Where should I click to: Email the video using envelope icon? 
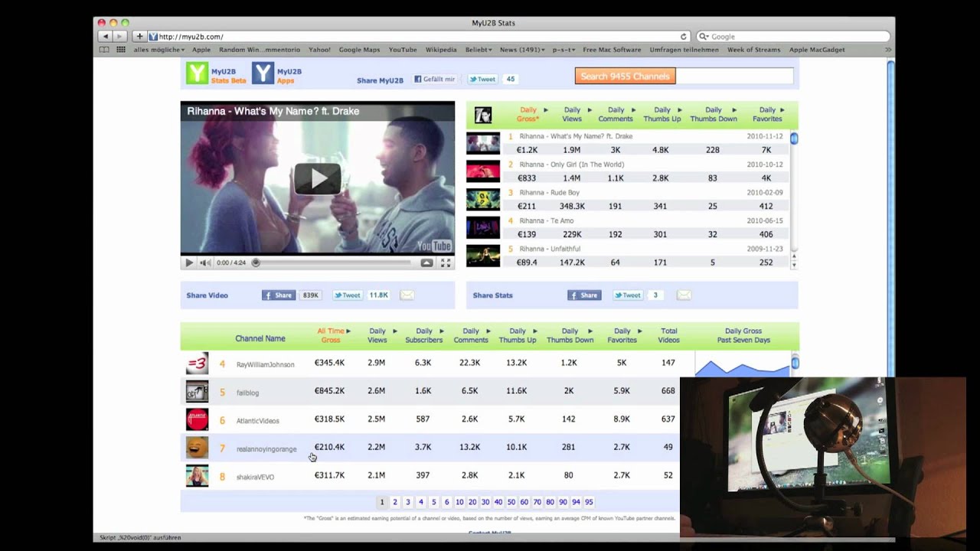click(407, 295)
